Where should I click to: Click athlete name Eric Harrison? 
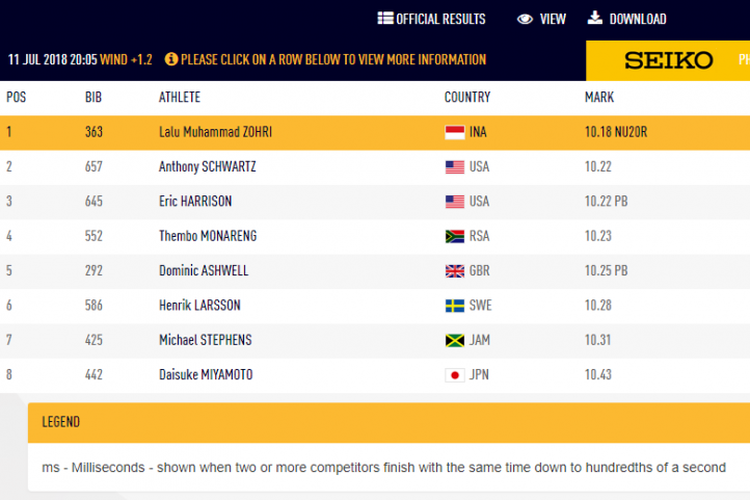[195, 201]
